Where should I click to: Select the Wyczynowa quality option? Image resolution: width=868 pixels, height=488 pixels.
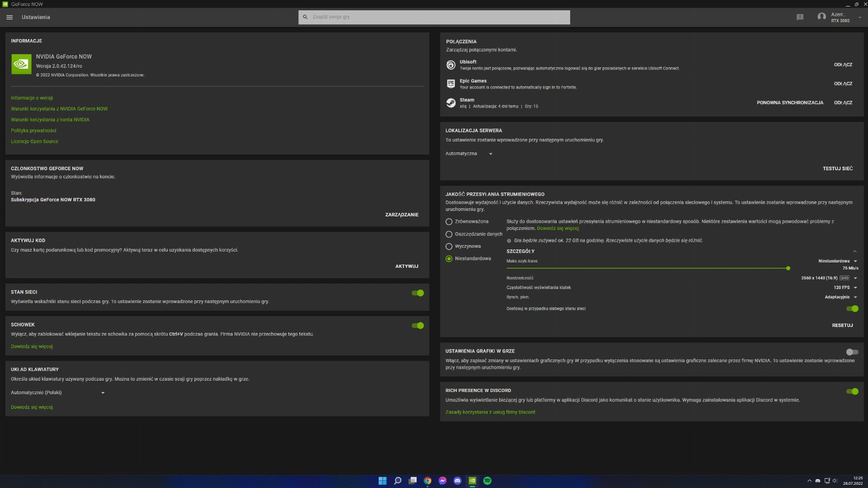click(x=449, y=246)
